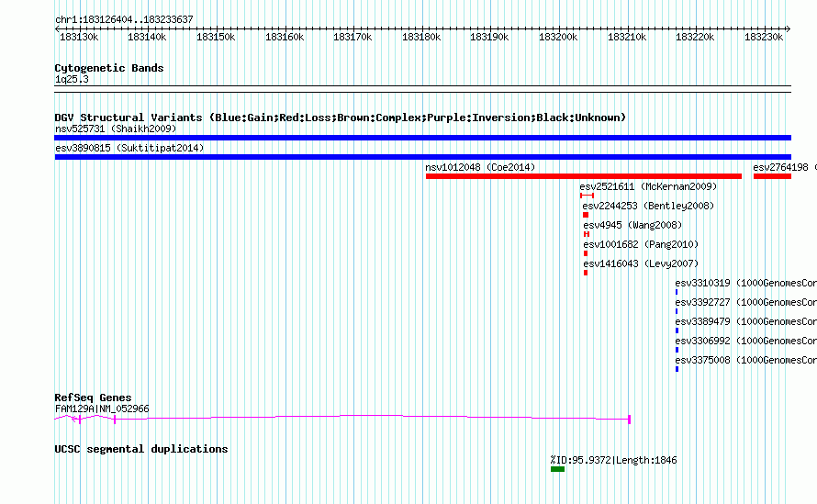817x504 pixels.
Task: Click the esv2521611 (McKernan2009) variant glyph
Action: click(x=588, y=196)
